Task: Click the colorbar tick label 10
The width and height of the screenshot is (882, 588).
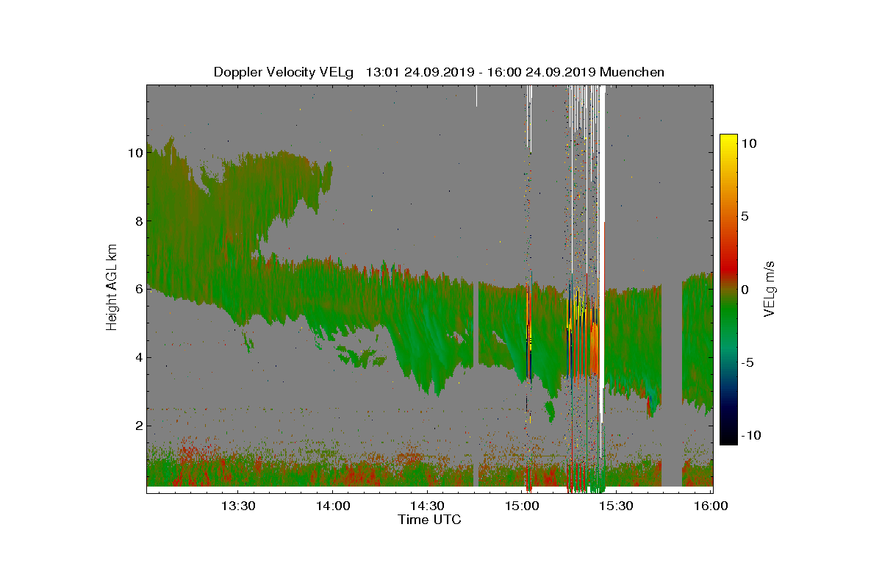Action: pos(748,145)
